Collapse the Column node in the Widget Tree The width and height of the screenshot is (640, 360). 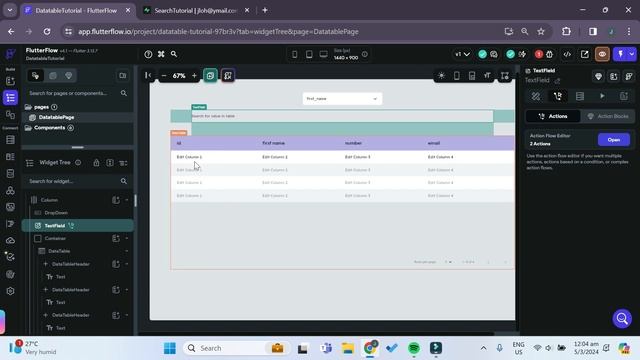127,200
